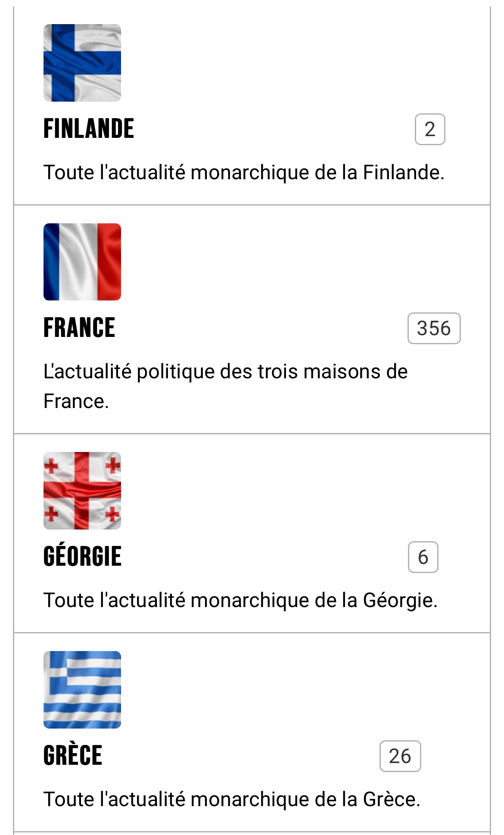504x835 pixels.
Task: Click the Grèce article count badge 26
Action: pyautogui.click(x=400, y=756)
